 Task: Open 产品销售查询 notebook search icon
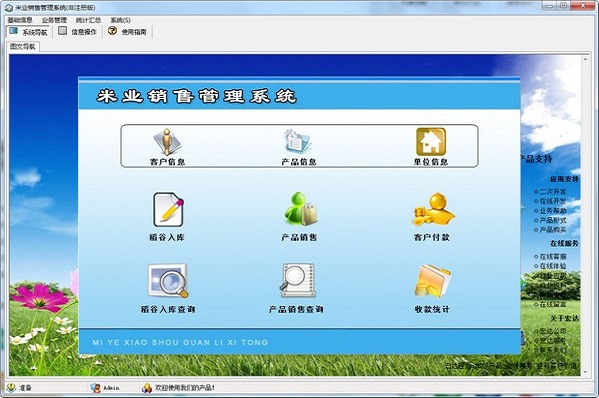298,280
